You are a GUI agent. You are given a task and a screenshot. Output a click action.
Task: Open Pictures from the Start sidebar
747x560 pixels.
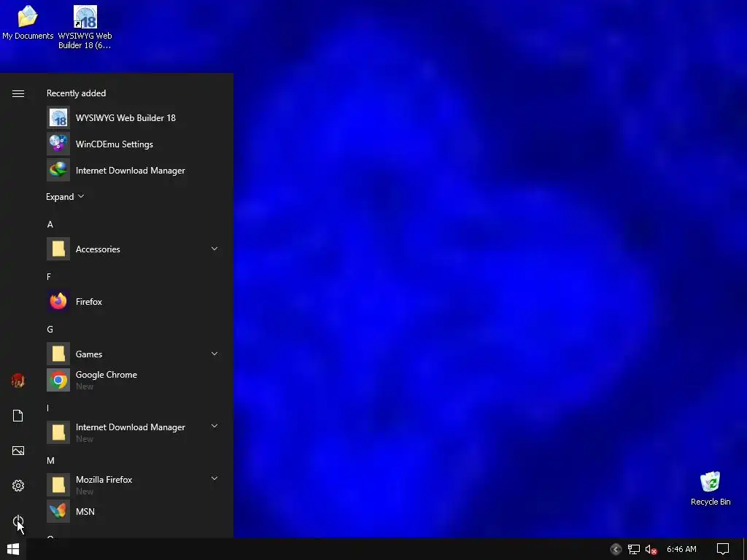[18, 451]
